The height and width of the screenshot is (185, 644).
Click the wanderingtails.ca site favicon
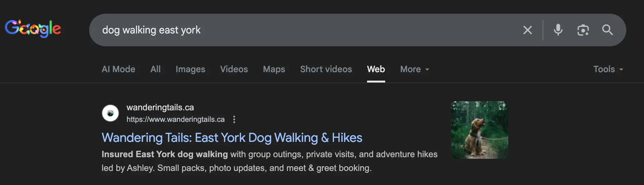coord(110,113)
